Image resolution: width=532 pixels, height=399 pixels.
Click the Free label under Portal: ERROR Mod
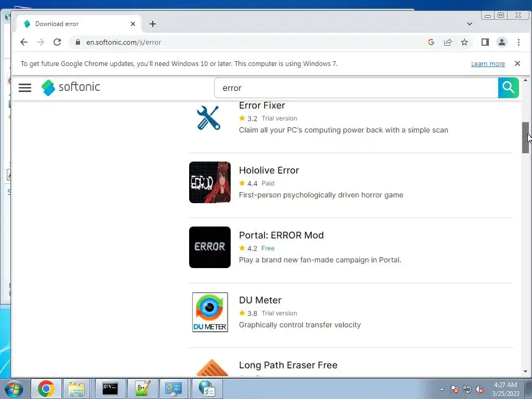268,248
